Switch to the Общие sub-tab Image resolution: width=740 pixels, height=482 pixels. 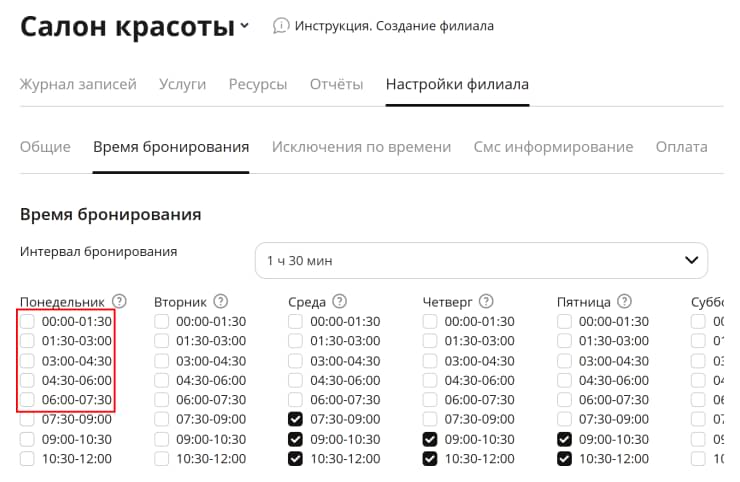point(45,147)
